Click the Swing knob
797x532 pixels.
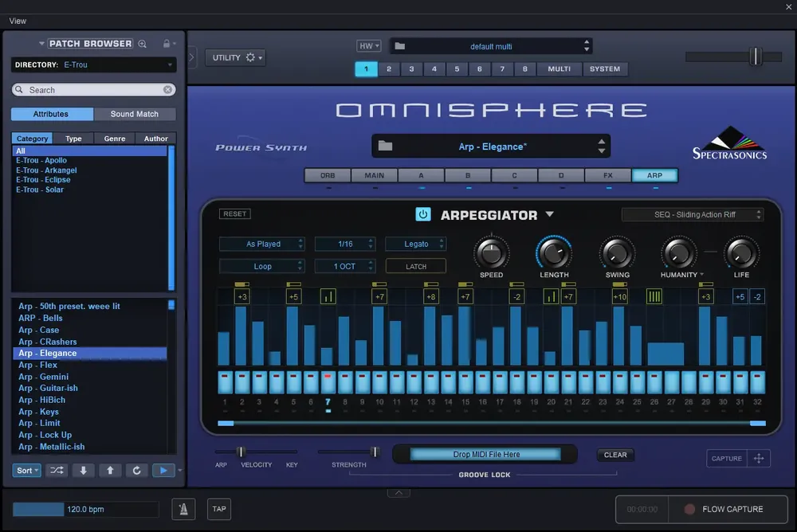pyautogui.click(x=617, y=253)
